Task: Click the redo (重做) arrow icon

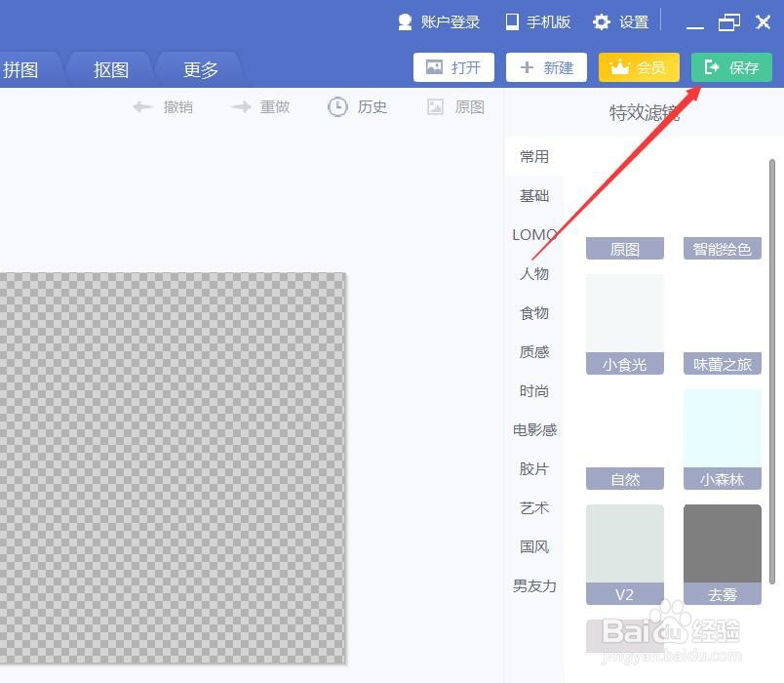Action: pos(242,107)
